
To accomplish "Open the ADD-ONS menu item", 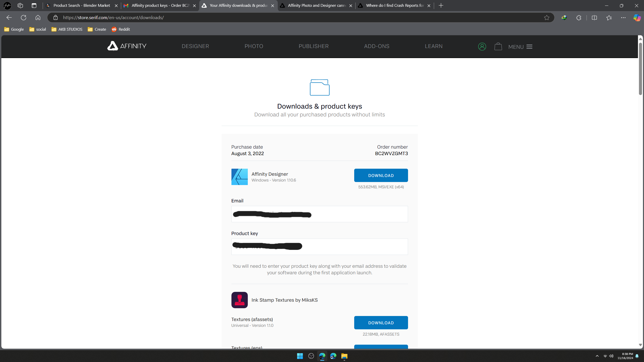I will click(x=377, y=46).
